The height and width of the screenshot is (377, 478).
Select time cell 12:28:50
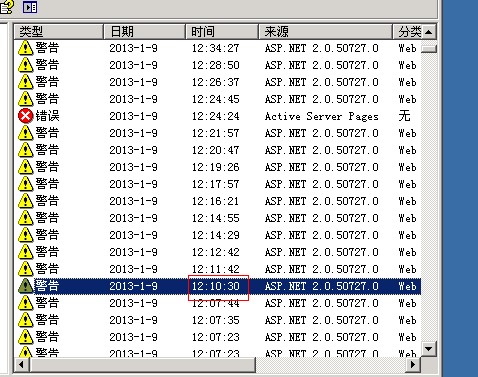click(216, 65)
